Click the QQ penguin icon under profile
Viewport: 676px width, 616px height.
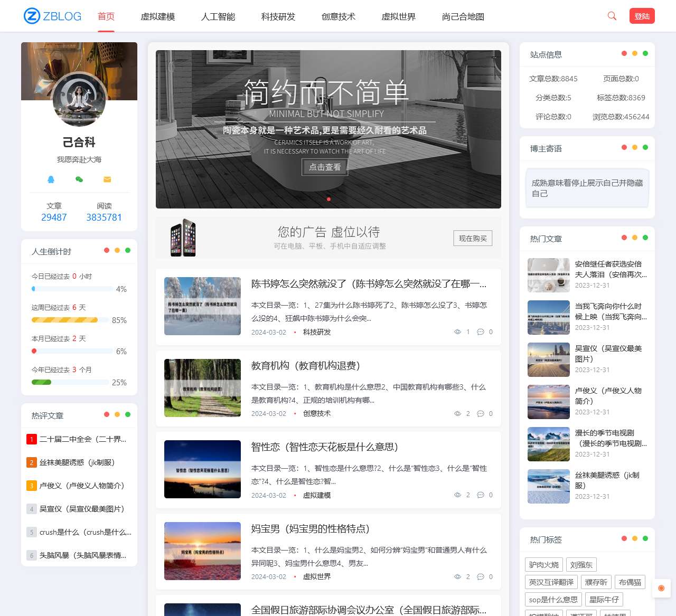(x=51, y=179)
